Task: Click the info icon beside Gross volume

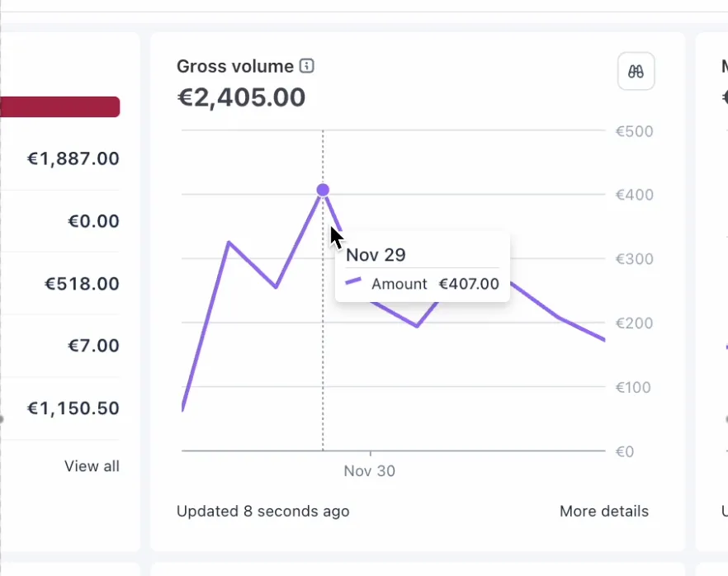Action: pyautogui.click(x=307, y=66)
